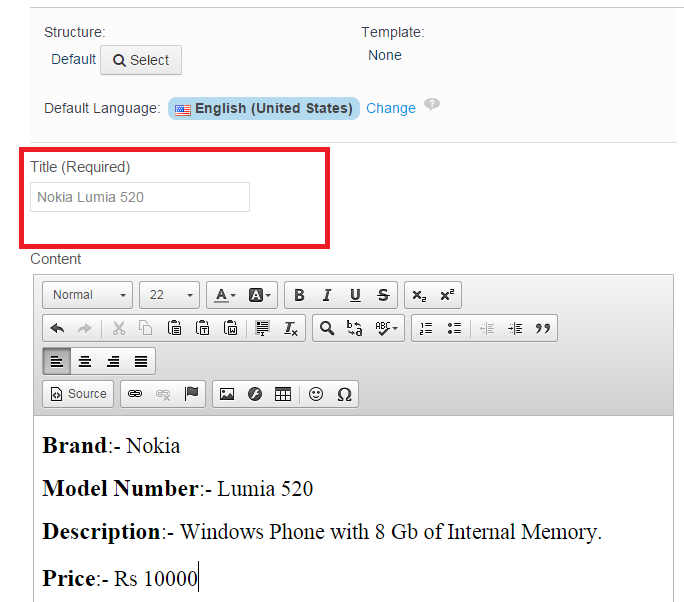Click the 'None' template value

coord(385,55)
